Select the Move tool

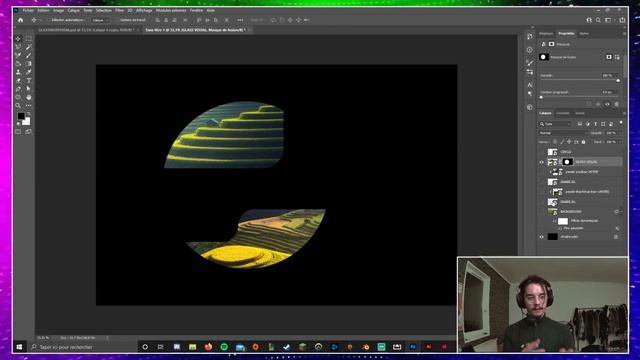pos(18,38)
